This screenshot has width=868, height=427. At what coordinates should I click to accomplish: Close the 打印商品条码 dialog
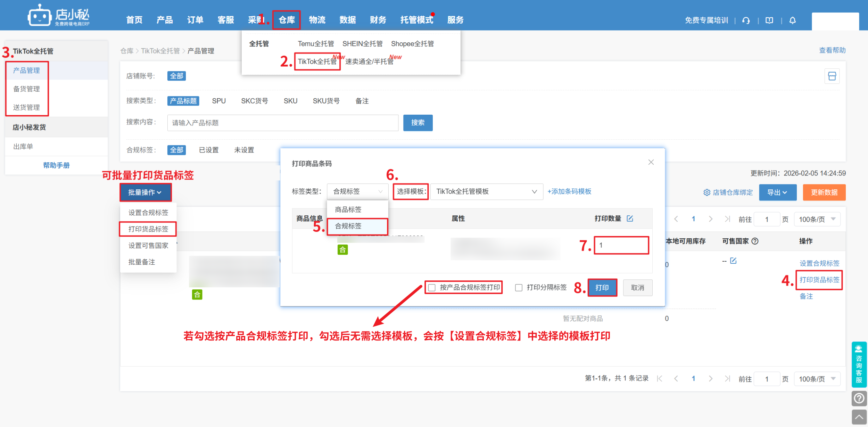pyautogui.click(x=651, y=162)
